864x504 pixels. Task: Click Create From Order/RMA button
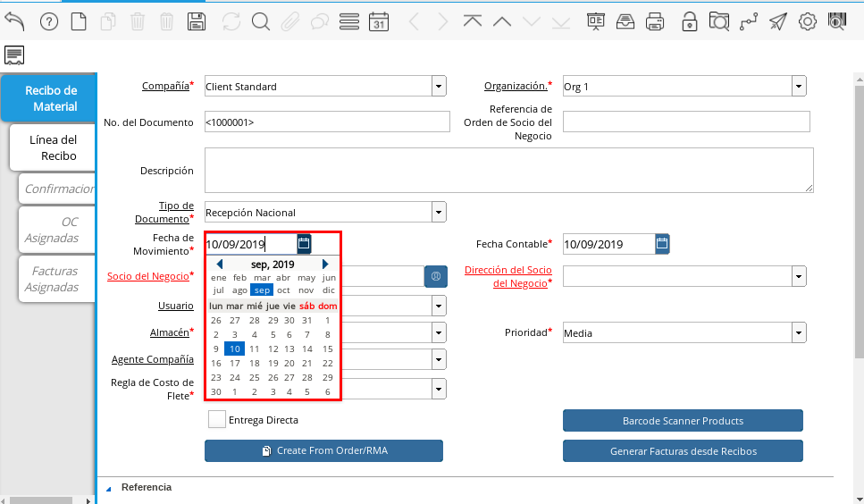click(323, 450)
